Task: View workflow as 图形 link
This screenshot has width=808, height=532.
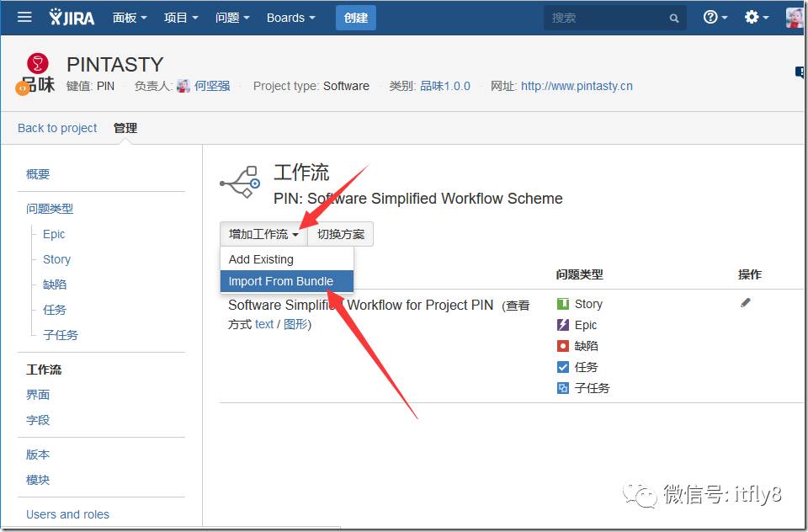Action: click(295, 324)
